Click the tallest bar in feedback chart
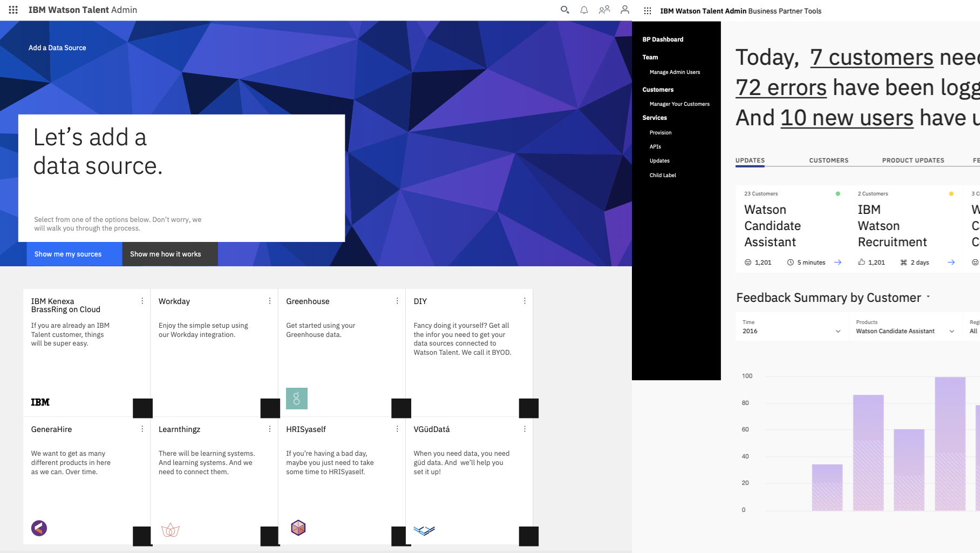Viewport: 980px width, 553px height. 950,443
